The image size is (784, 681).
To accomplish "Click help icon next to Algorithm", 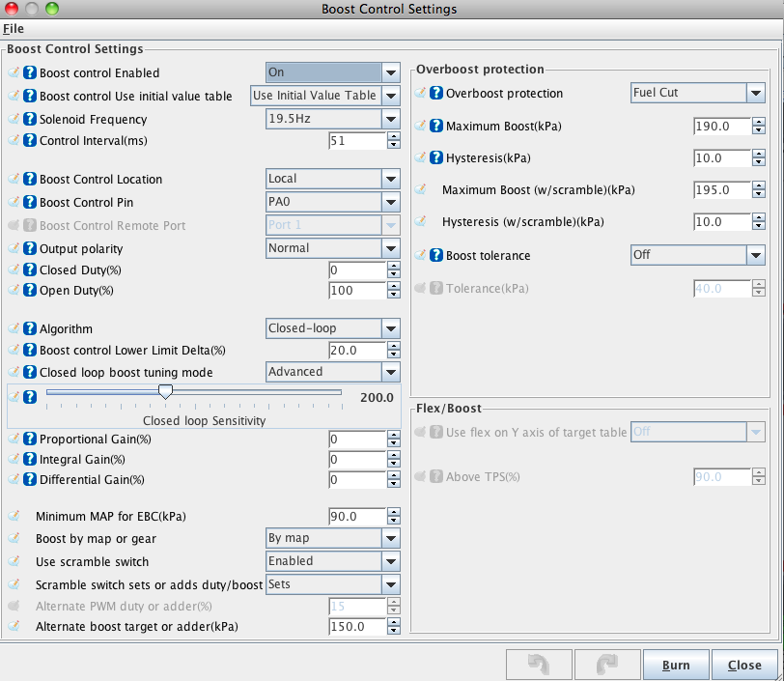I will [30, 328].
